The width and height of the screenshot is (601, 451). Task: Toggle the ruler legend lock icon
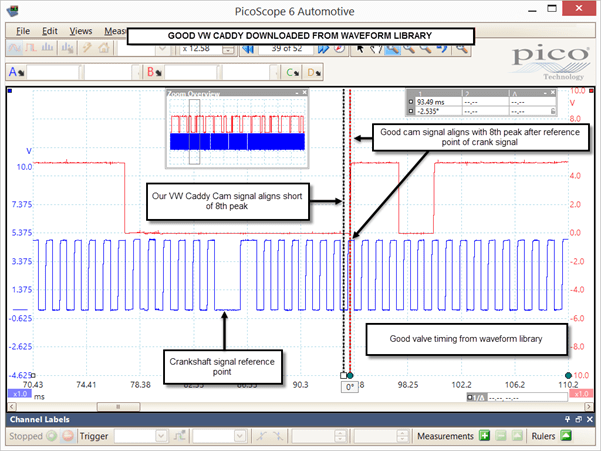point(553,111)
